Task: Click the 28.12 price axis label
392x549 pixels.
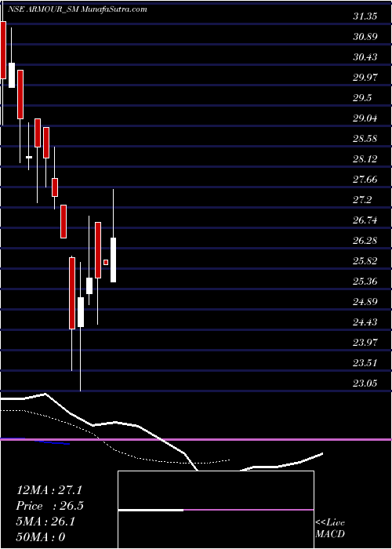Action: click(x=365, y=159)
